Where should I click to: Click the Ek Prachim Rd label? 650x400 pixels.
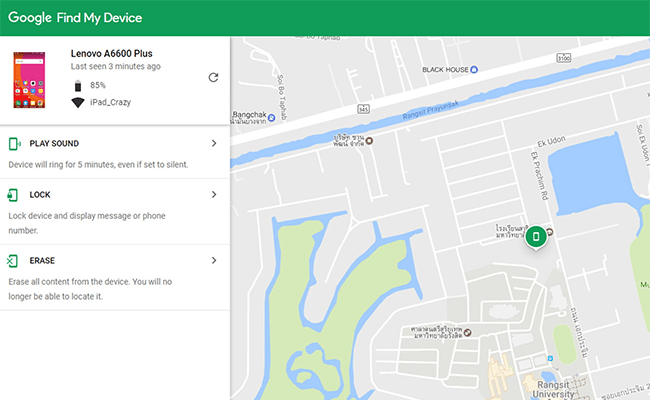(540, 176)
